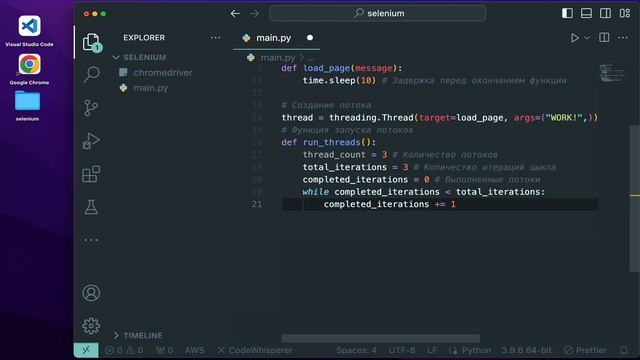Click the remote window indicator in status bar

[x=86, y=350]
